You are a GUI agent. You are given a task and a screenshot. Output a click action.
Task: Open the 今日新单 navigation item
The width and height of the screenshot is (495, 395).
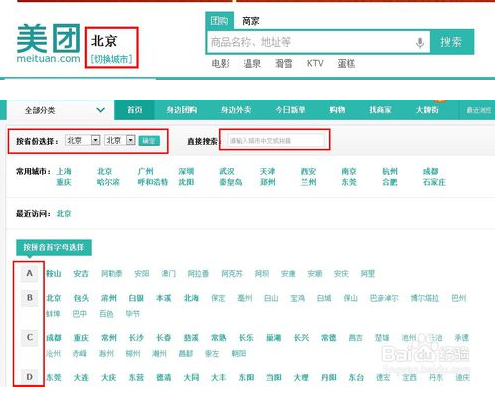point(290,110)
